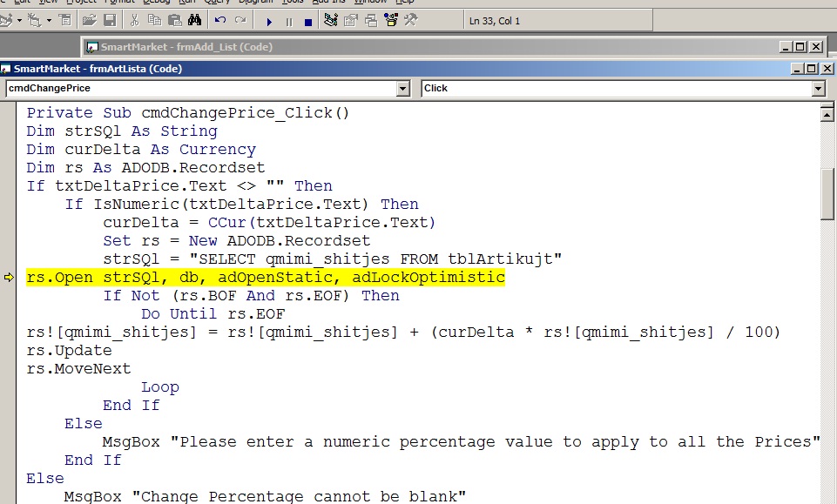
Task: Maximize the frmArtLista code window
Action: tap(812, 69)
